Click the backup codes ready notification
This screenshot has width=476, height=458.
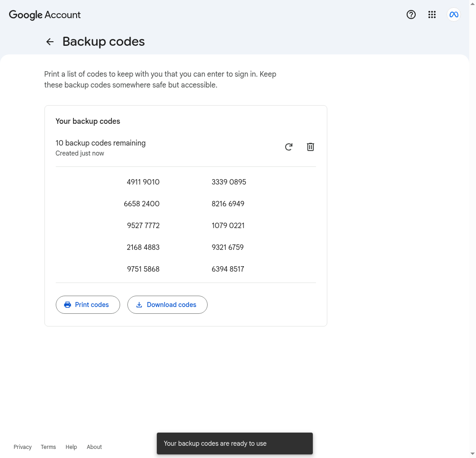tap(235, 443)
